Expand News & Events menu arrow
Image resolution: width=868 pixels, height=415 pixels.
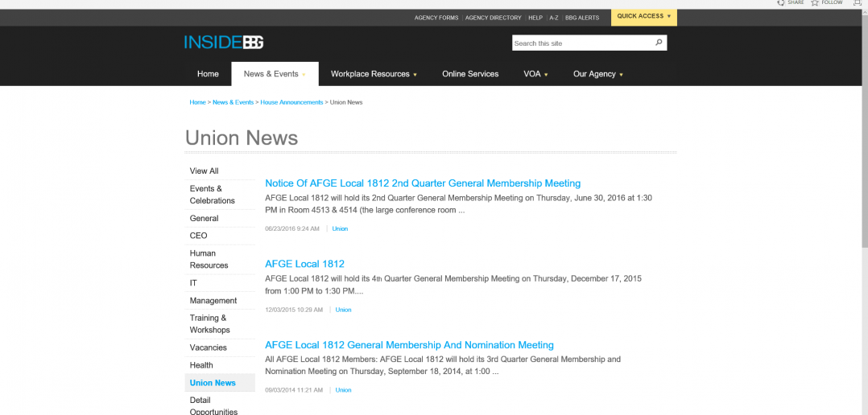pos(304,75)
